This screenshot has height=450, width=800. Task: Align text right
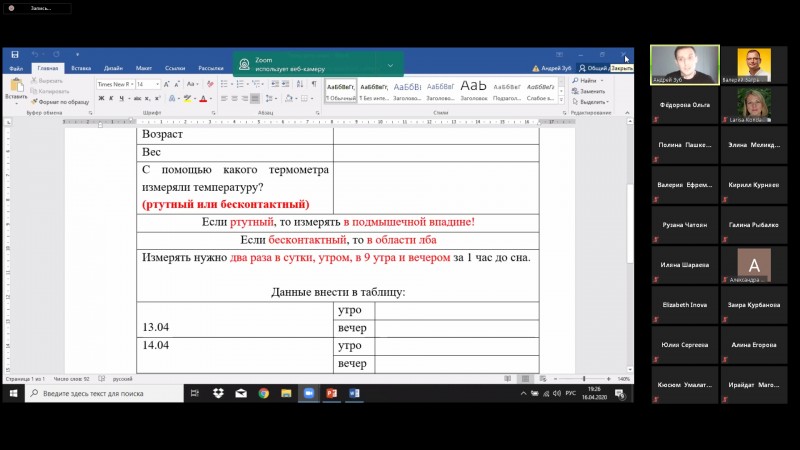[x=244, y=98]
